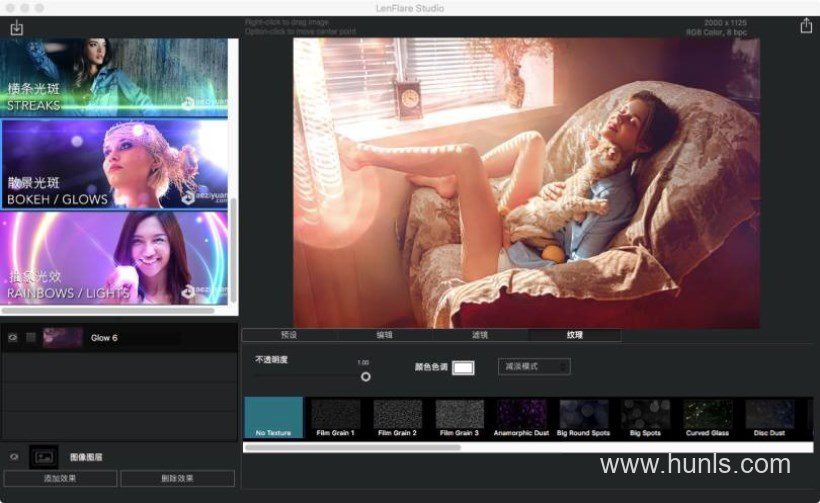Toggle visibility eye of Glow 6 layer
Screen dimensions: 820x503
pos(13,338)
